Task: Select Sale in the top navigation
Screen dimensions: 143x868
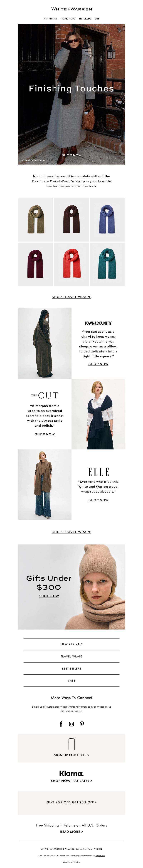Action: (97, 19)
